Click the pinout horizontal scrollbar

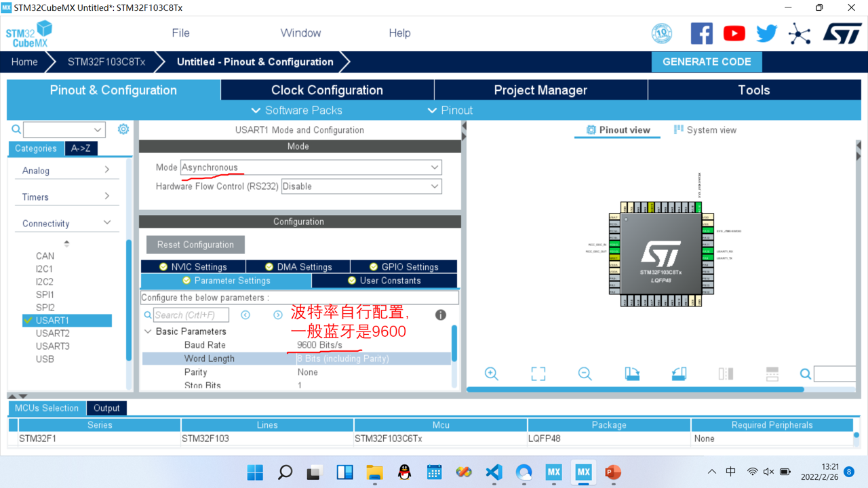click(635, 390)
